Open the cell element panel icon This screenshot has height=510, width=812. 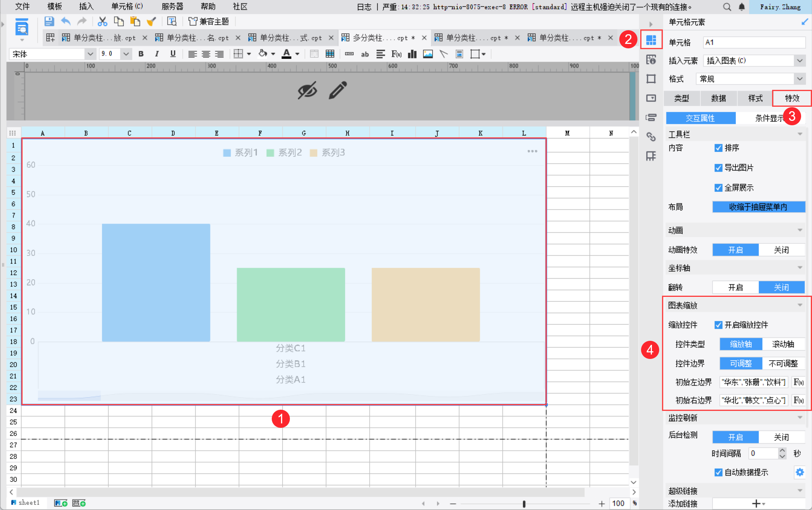click(651, 39)
